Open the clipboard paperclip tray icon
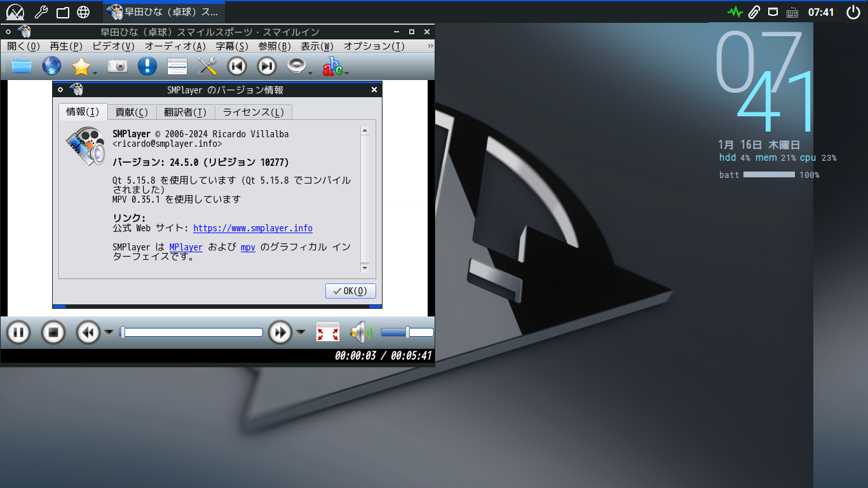 [x=754, y=11]
